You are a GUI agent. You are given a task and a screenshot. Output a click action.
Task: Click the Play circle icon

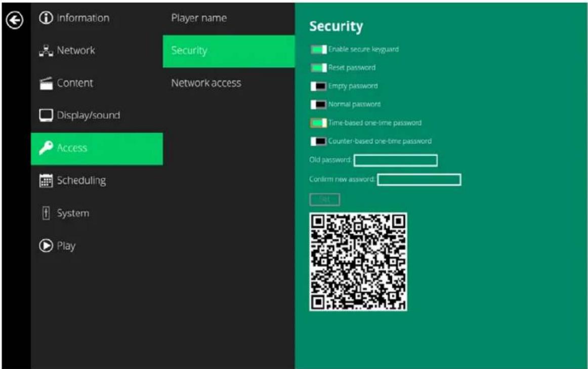[46, 245]
